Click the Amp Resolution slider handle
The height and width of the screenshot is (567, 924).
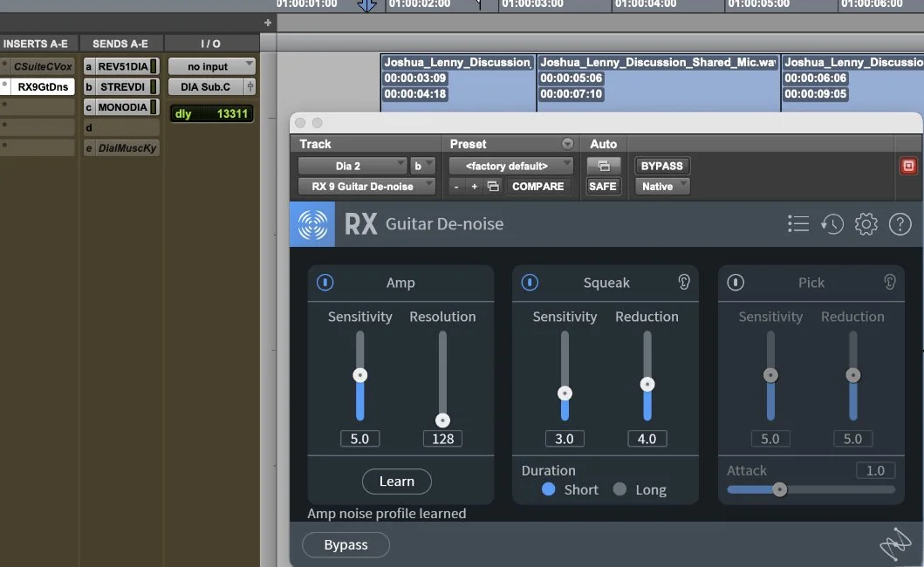pyautogui.click(x=442, y=420)
